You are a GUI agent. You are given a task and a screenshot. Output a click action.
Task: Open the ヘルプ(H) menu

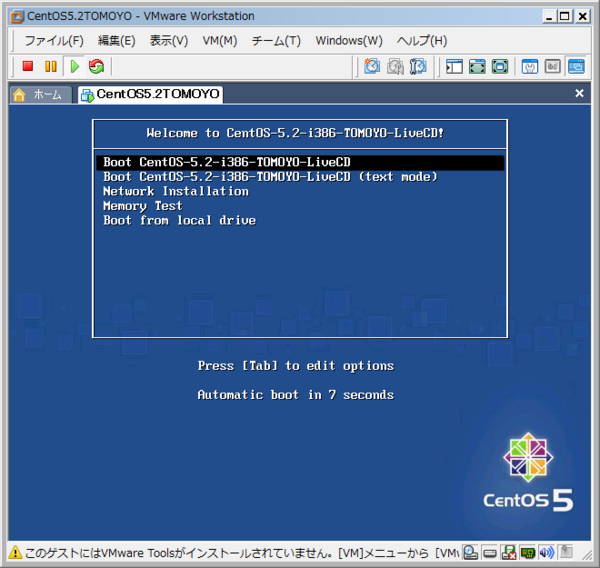pyautogui.click(x=422, y=41)
